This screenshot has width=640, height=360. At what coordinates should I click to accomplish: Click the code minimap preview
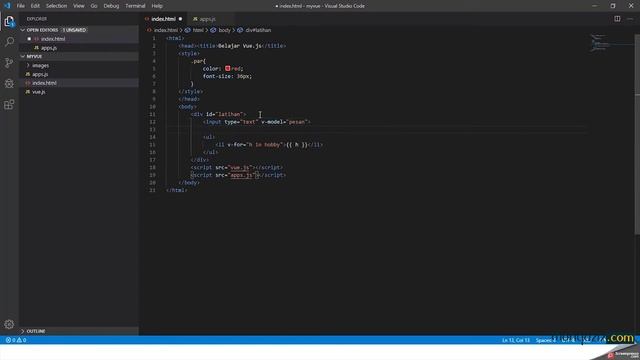pyautogui.click(x=599, y=43)
